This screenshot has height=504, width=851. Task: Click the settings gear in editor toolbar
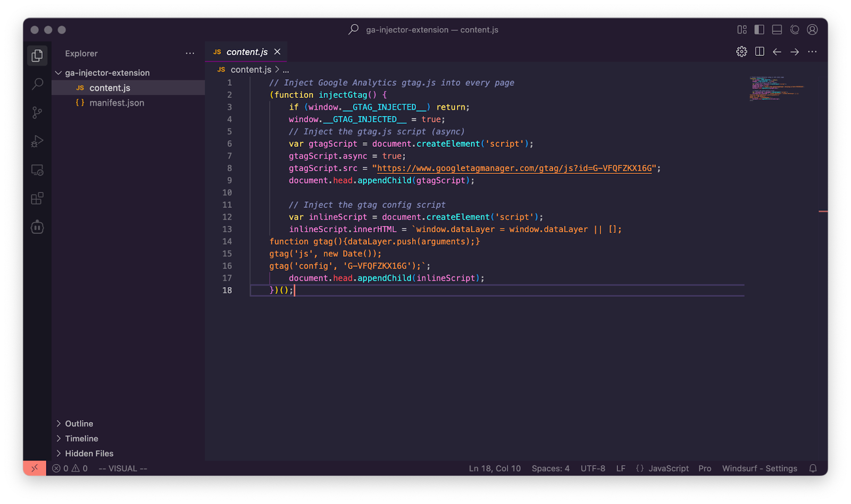point(741,52)
